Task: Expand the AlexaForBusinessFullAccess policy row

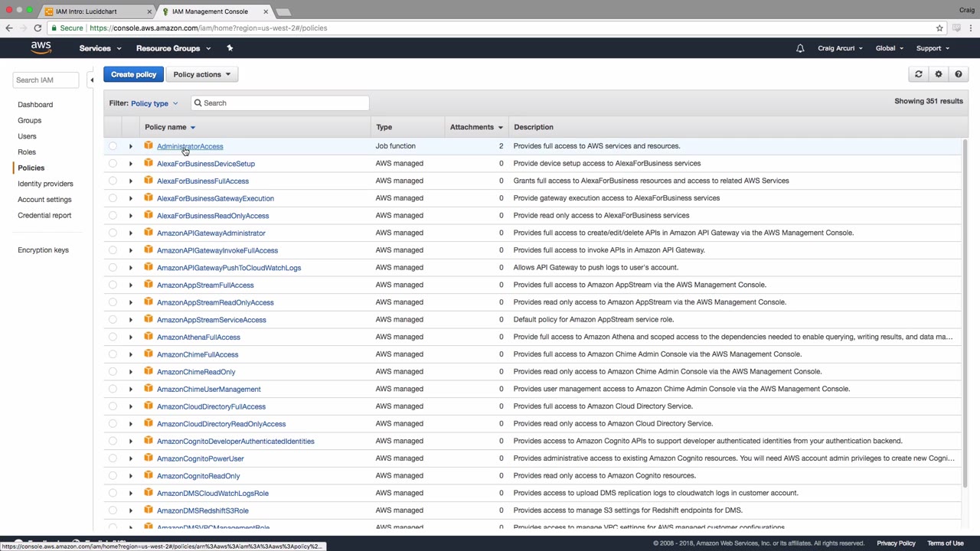Action: click(130, 181)
